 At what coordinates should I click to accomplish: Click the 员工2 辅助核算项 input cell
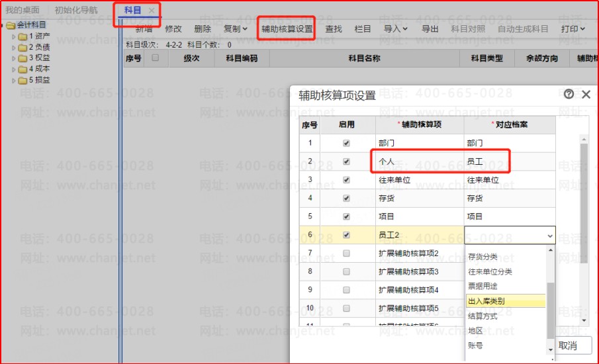pos(420,235)
